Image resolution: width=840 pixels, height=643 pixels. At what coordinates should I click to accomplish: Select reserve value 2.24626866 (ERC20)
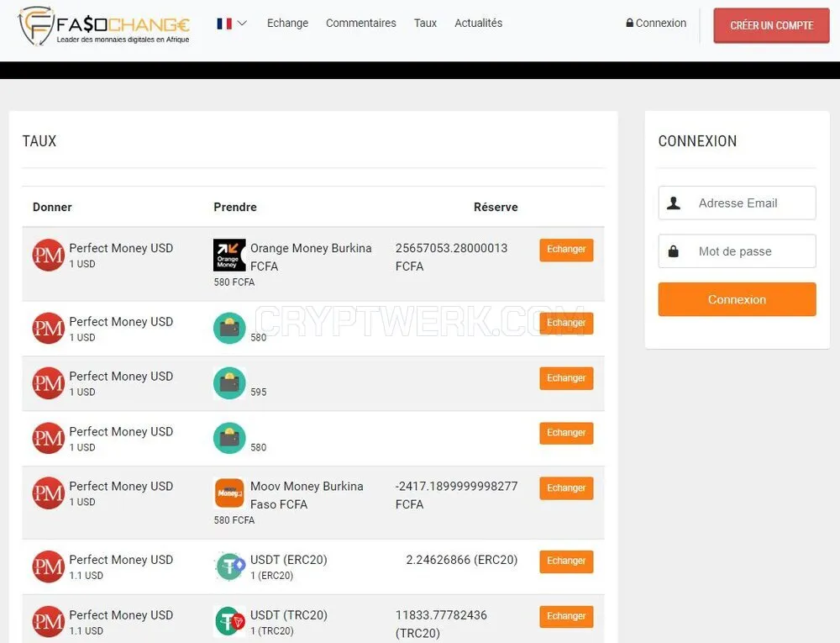(462, 560)
